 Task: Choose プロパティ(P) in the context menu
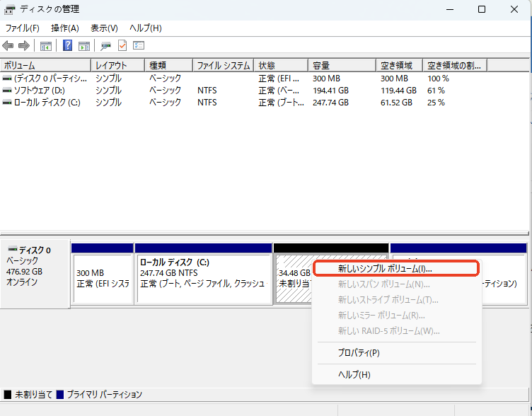tap(396, 353)
